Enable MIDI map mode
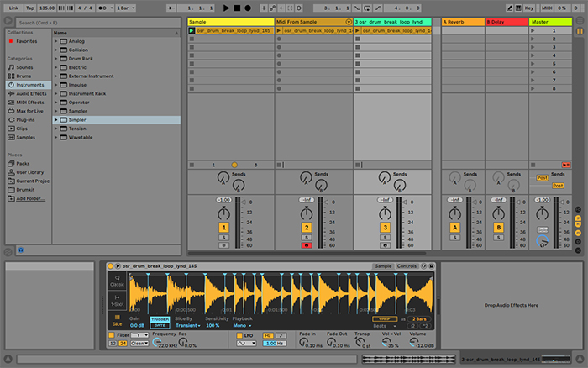The image size is (588, 368). pos(546,8)
